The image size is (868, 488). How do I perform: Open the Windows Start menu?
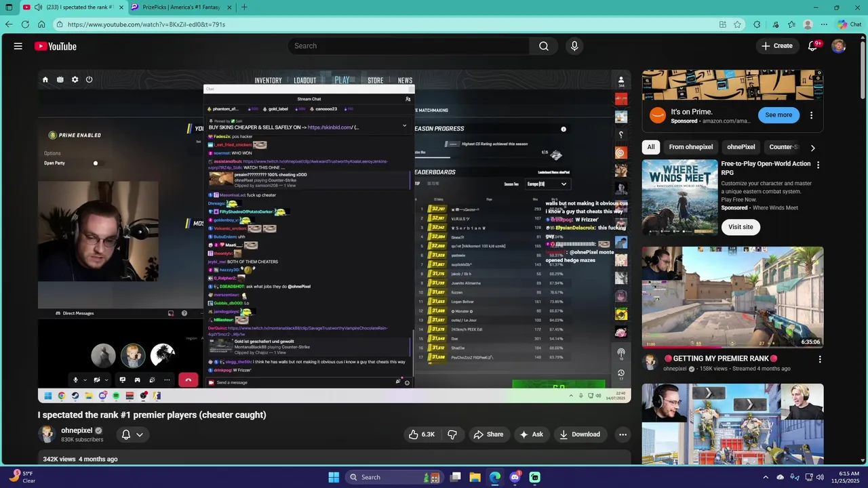(x=334, y=477)
